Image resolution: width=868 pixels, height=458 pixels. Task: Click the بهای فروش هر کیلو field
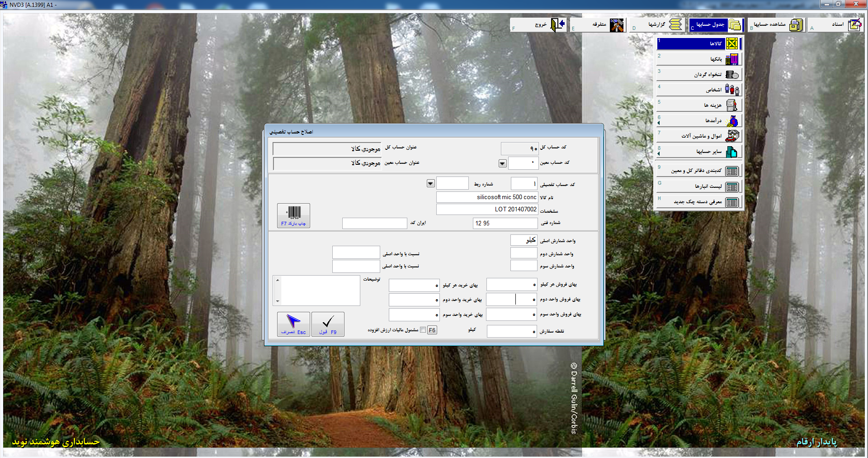pos(512,285)
